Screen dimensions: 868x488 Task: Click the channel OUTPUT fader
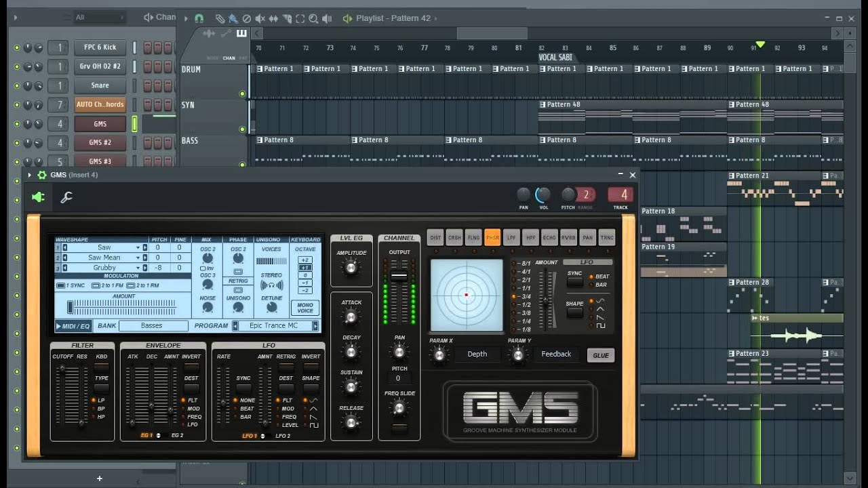tap(399, 277)
